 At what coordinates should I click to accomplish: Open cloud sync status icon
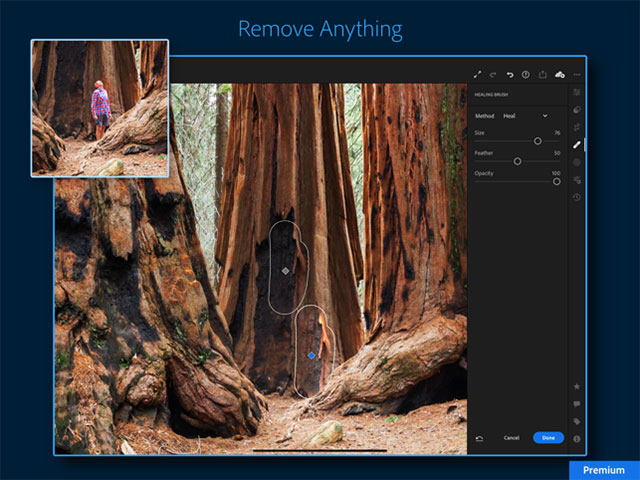559,74
